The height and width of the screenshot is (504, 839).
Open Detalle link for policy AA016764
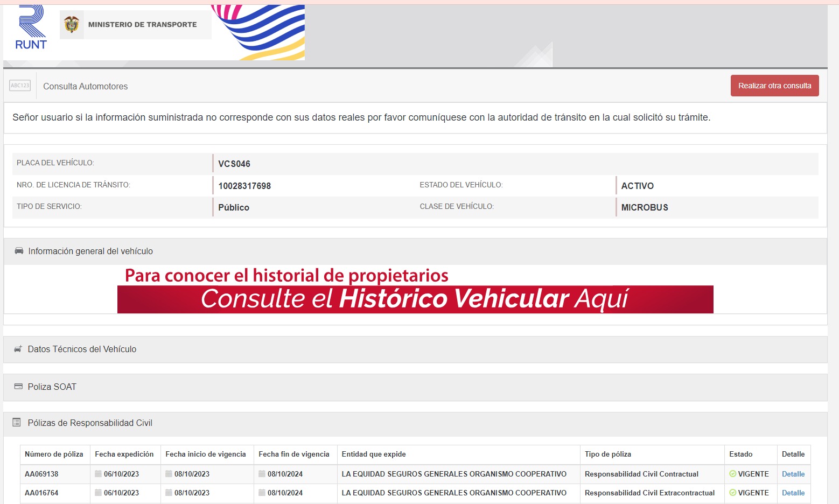coord(793,493)
